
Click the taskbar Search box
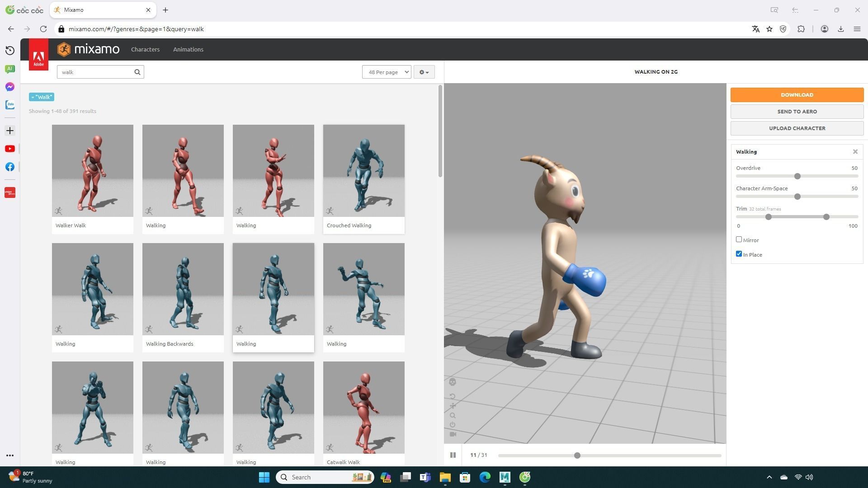[x=325, y=477]
